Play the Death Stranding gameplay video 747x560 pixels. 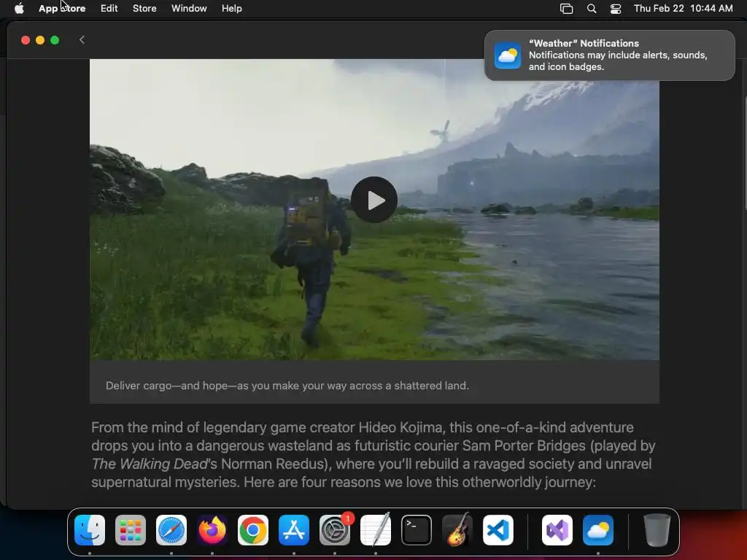click(x=374, y=200)
